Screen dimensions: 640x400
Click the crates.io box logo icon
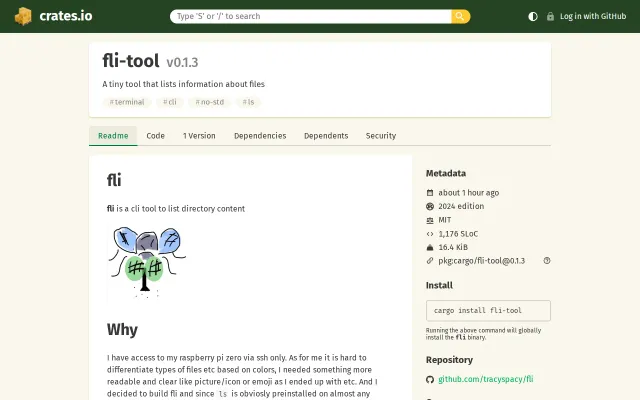pos(23,16)
